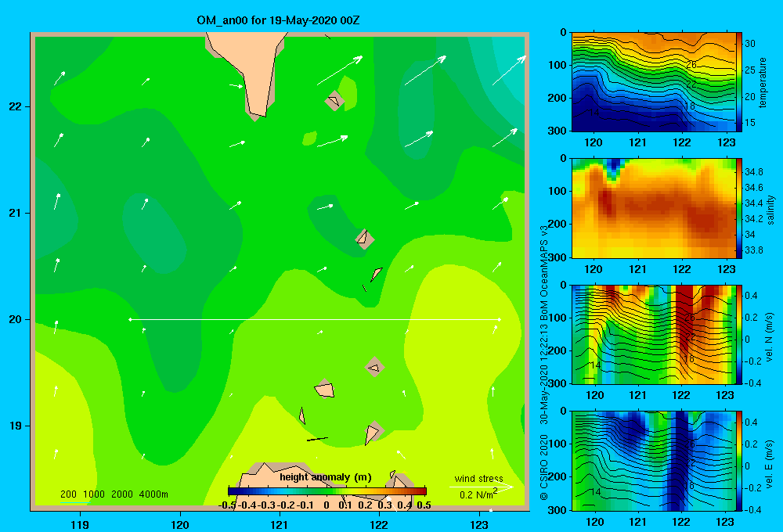Click the vertical "salinity" axis title
Screen dimensions: 783x532
click(770, 210)
